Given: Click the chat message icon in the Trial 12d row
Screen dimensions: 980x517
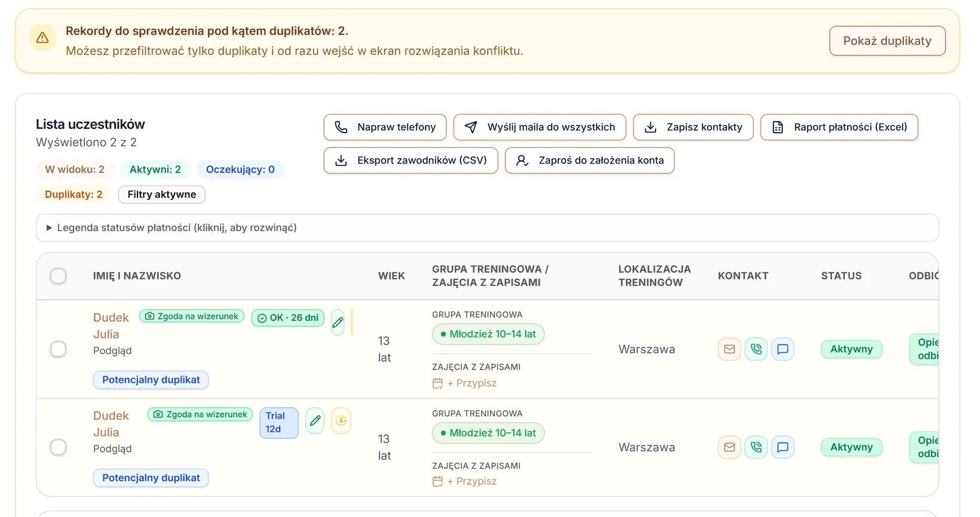Looking at the screenshot, I should (x=783, y=447).
